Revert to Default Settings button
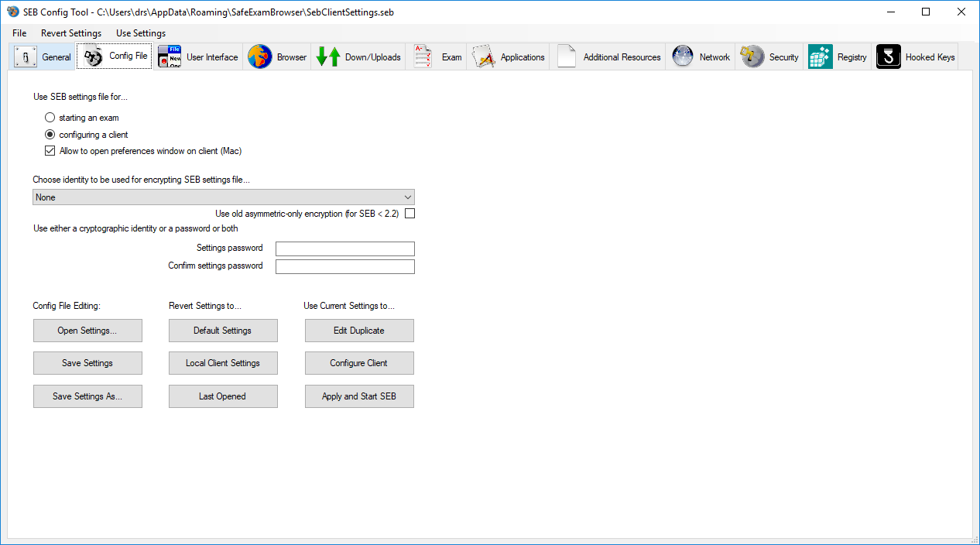 tap(223, 331)
